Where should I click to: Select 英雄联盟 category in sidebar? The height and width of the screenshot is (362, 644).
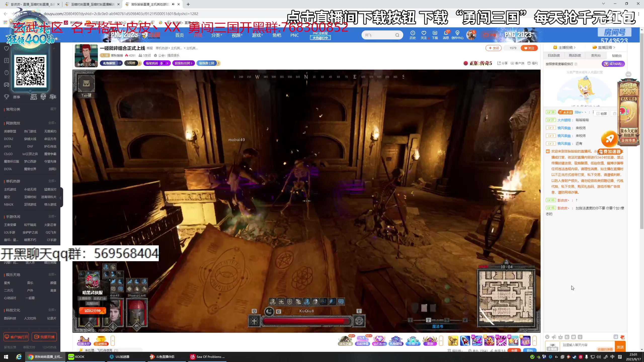[x=10, y=131]
